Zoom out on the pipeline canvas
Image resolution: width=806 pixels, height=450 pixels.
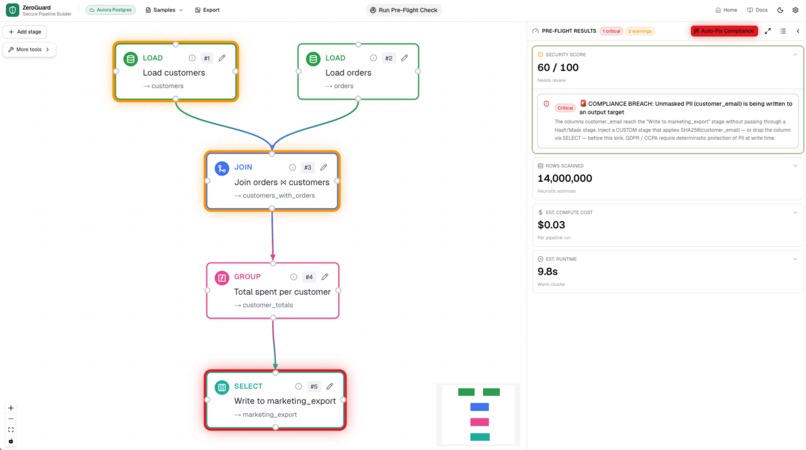point(11,419)
